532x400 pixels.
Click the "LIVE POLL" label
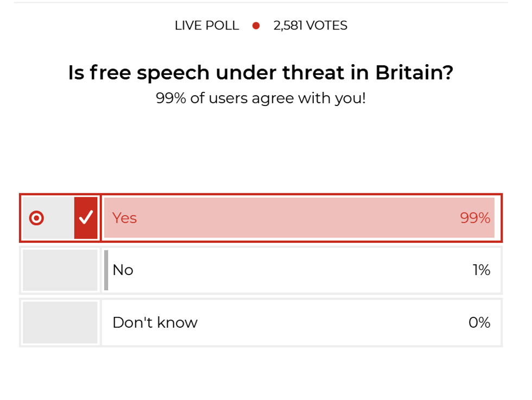point(207,26)
